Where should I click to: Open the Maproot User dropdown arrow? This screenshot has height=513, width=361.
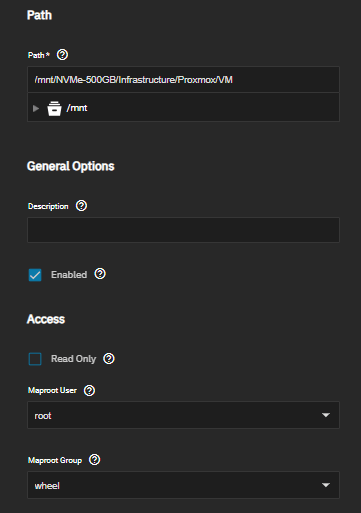(326, 415)
